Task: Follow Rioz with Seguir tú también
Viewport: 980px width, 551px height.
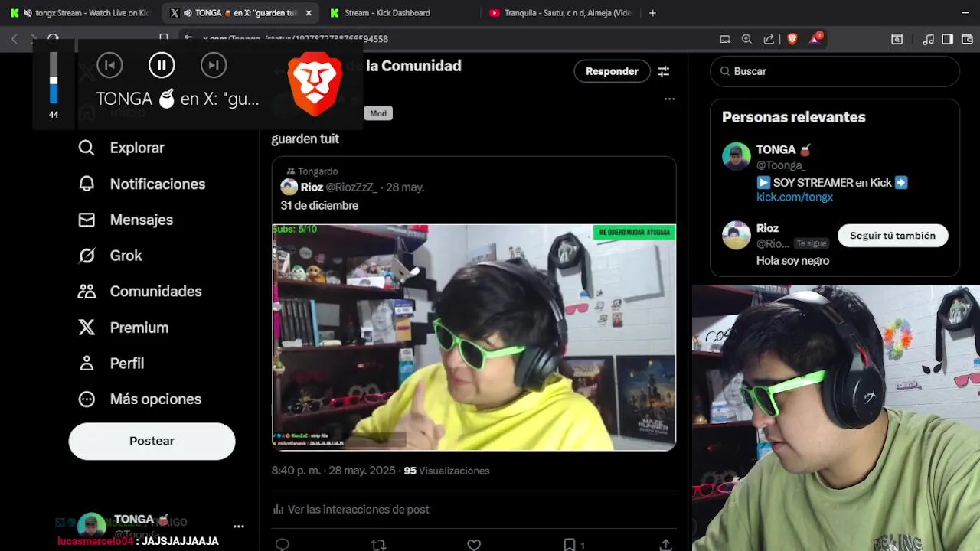Action: [x=893, y=236]
